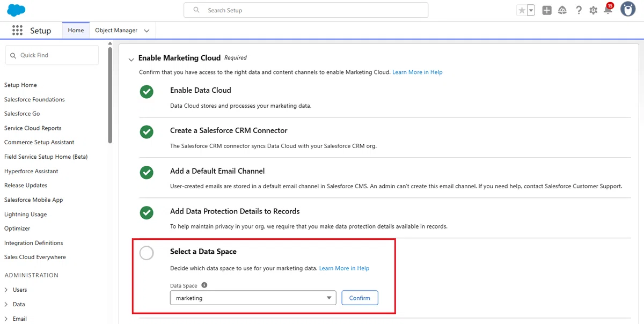Expand the Email section chevron
644x324 pixels.
click(x=6, y=319)
